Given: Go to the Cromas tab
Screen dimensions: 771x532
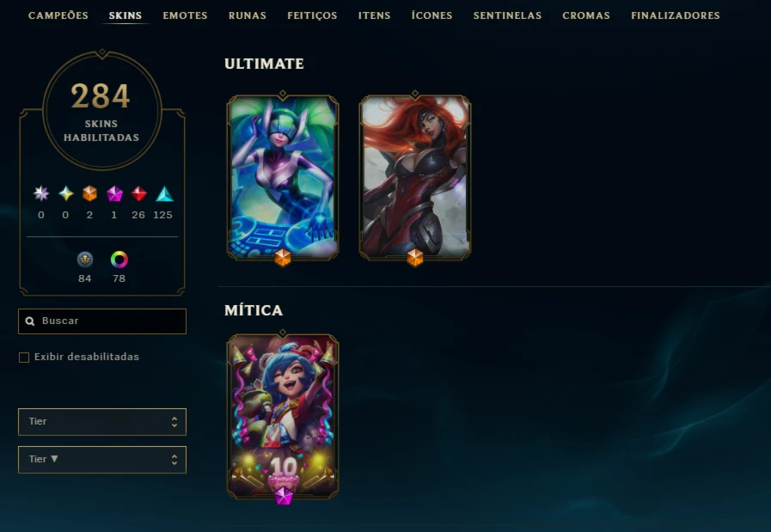Looking at the screenshot, I should tap(586, 15).
